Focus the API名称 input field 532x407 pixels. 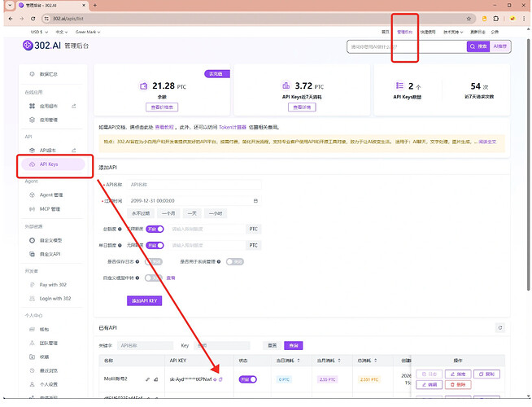pos(194,185)
